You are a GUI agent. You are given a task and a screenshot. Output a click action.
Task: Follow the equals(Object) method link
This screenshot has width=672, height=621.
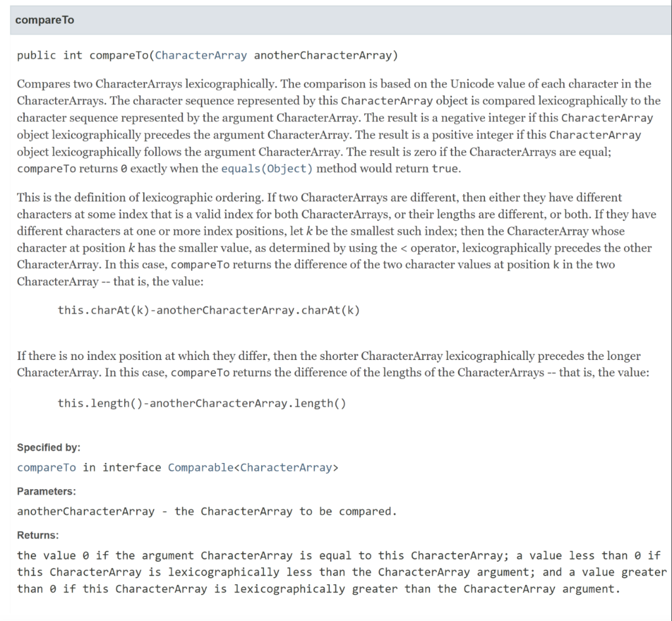[x=267, y=169]
